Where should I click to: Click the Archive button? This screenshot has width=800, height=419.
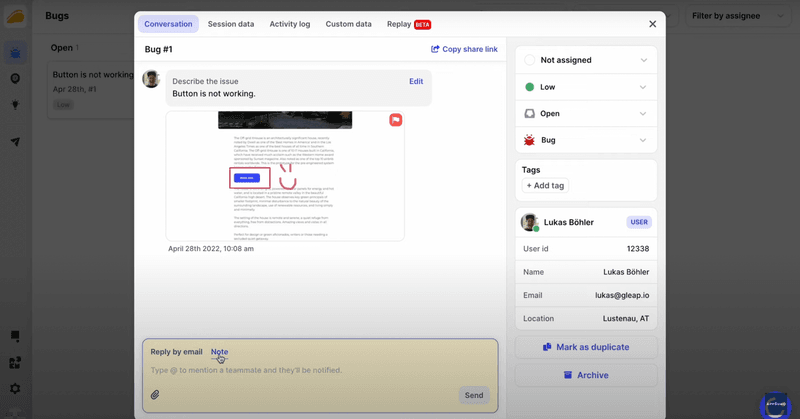[586, 375]
